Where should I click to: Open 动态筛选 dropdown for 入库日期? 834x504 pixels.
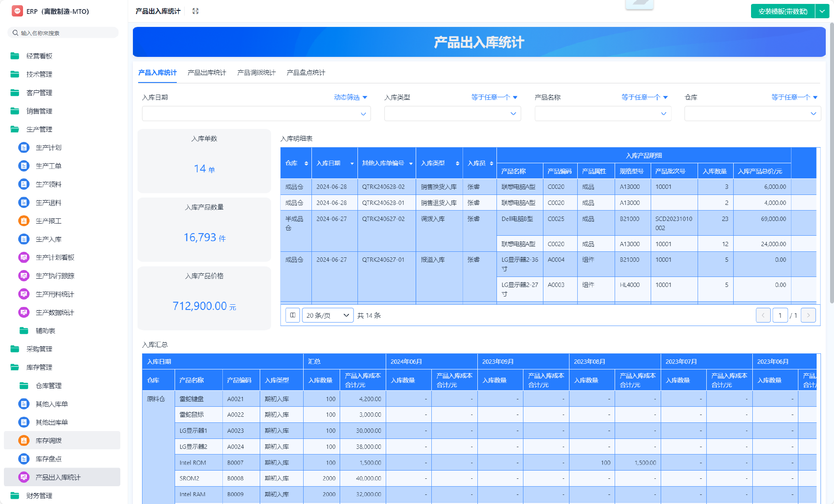pos(351,97)
